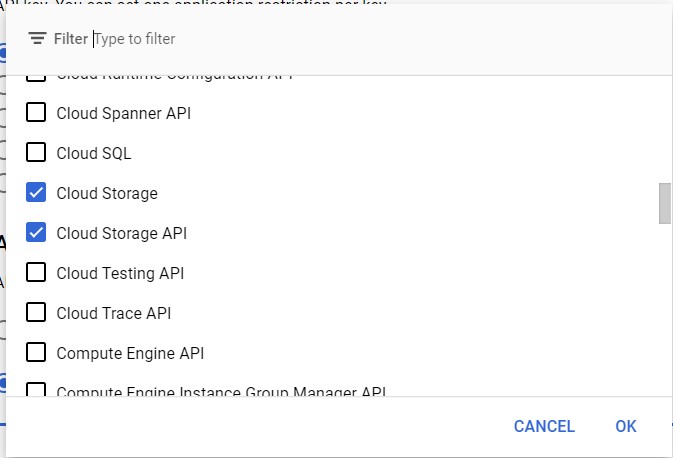673x458 pixels.
Task: Enable the Cloud Spanner API checkbox
Action: [x=36, y=113]
